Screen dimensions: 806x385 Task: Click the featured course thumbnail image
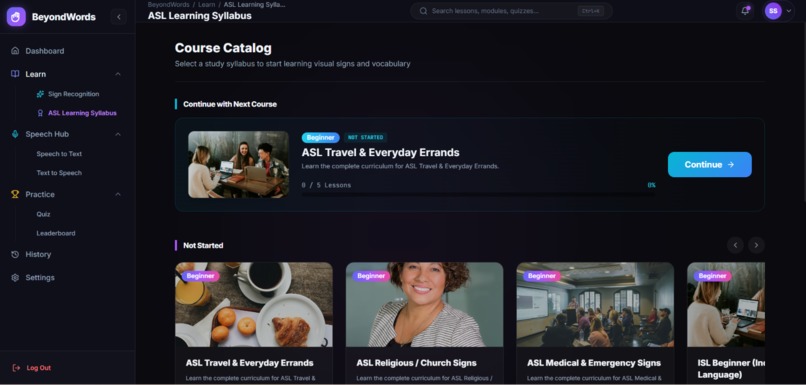pyautogui.click(x=239, y=164)
